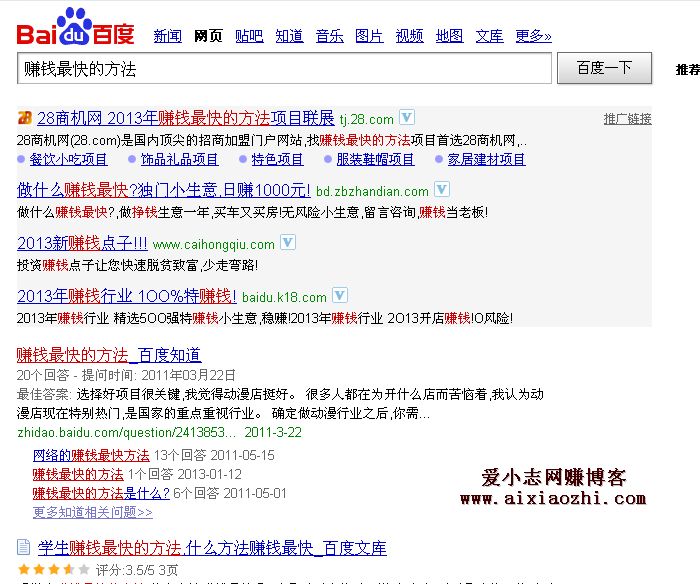Expand the V dropdown next to tj.28.com
The width and height of the screenshot is (700, 584).
(x=407, y=117)
